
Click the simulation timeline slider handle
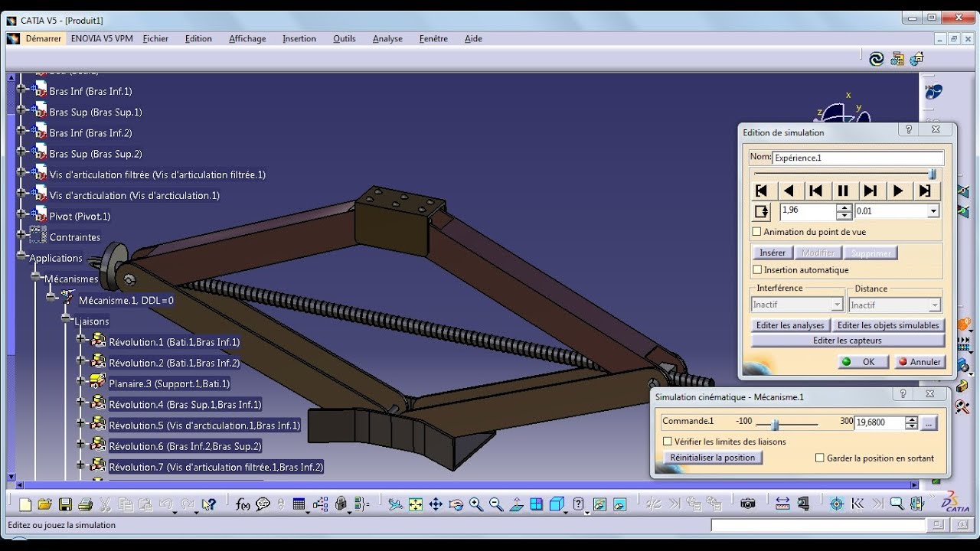(x=933, y=174)
